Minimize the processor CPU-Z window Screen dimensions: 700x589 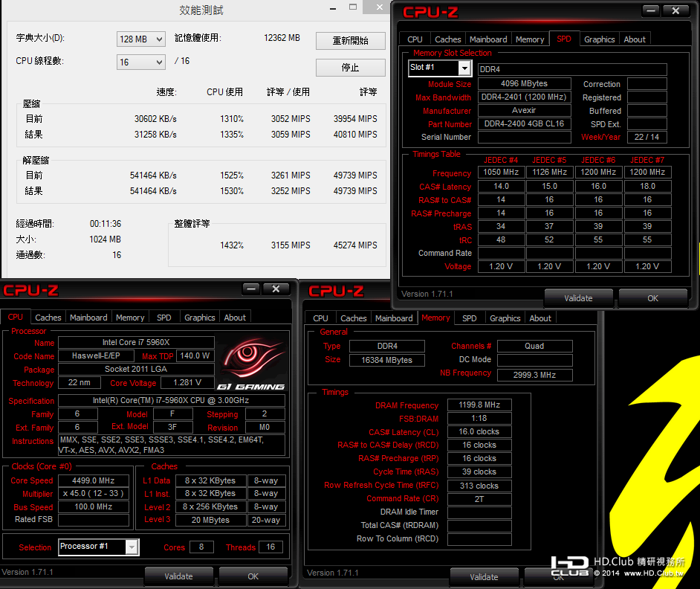(x=251, y=289)
